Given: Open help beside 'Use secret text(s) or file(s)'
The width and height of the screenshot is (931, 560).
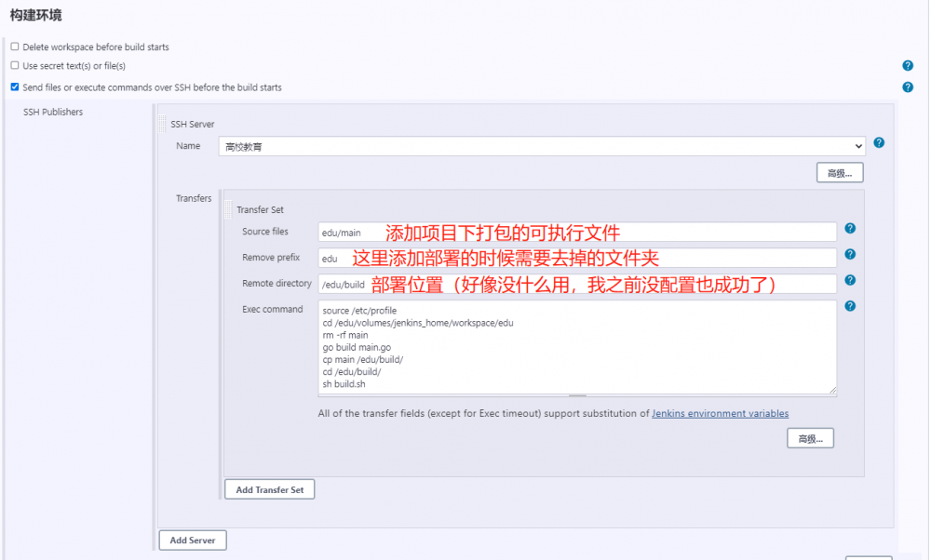Looking at the screenshot, I should (908, 65).
